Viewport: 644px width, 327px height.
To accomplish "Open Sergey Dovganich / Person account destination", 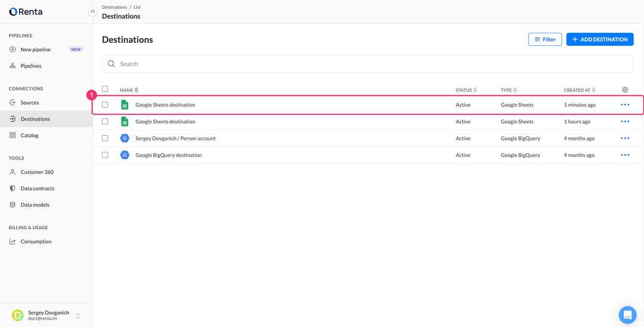I will (x=175, y=139).
